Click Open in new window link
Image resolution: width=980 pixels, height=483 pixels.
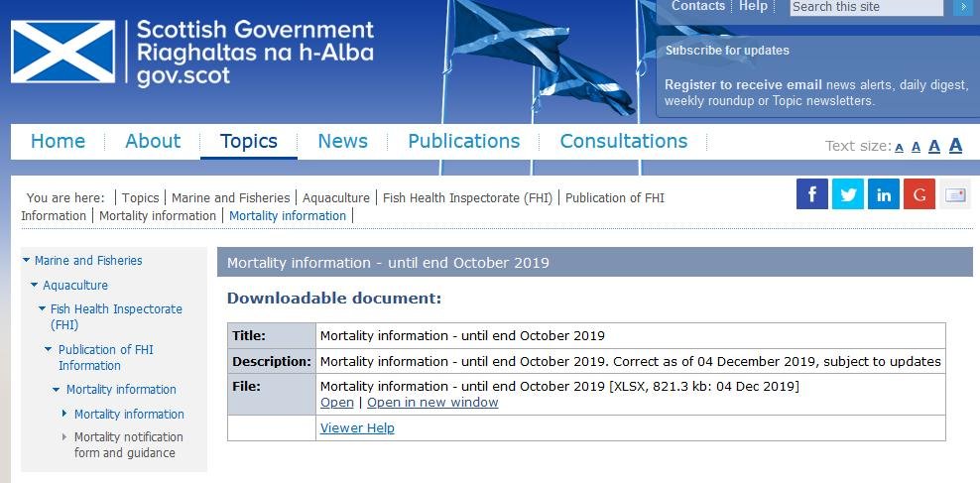tap(432, 403)
